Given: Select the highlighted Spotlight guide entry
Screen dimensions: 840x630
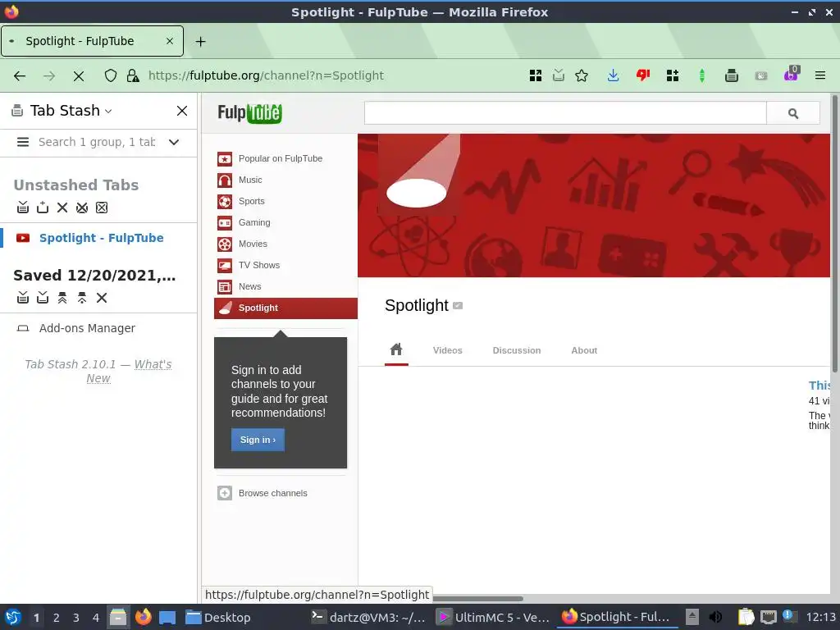Looking at the screenshot, I should (285, 308).
